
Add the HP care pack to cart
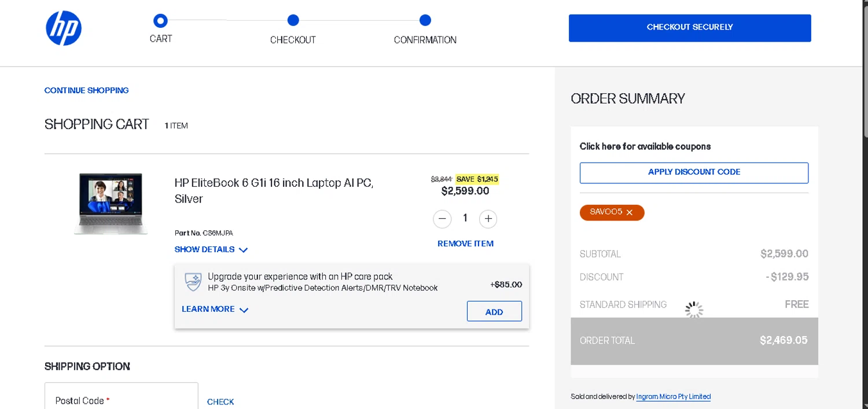tap(494, 312)
